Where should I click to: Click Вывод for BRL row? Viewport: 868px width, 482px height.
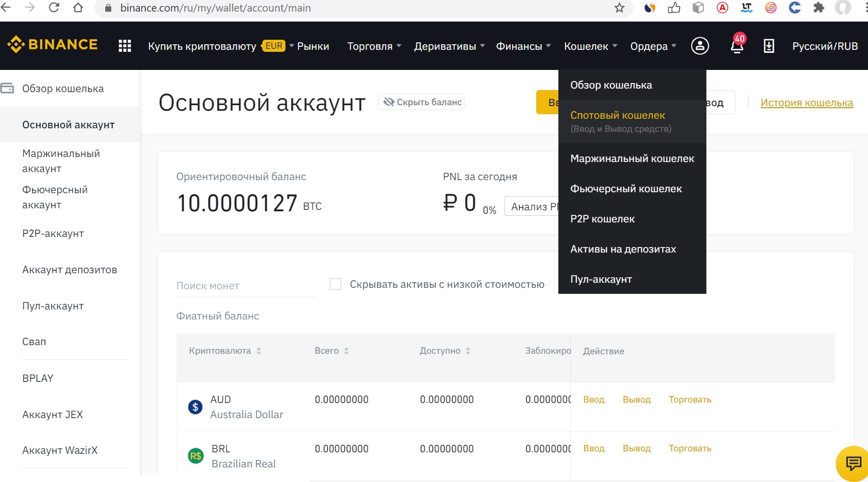click(636, 448)
